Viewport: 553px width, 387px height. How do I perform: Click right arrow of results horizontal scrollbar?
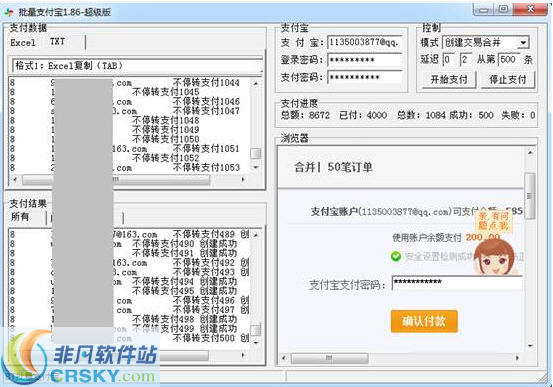243,355
